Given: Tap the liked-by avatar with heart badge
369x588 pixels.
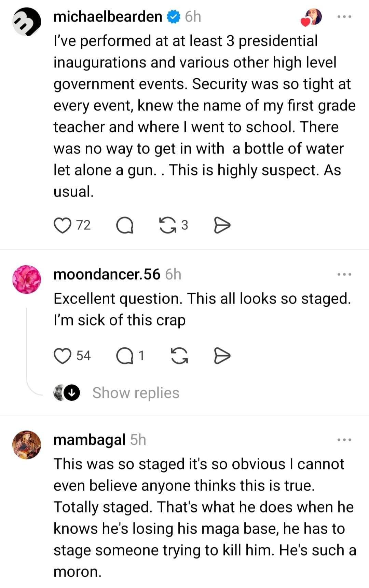Looking at the screenshot, I should (312, 17).
